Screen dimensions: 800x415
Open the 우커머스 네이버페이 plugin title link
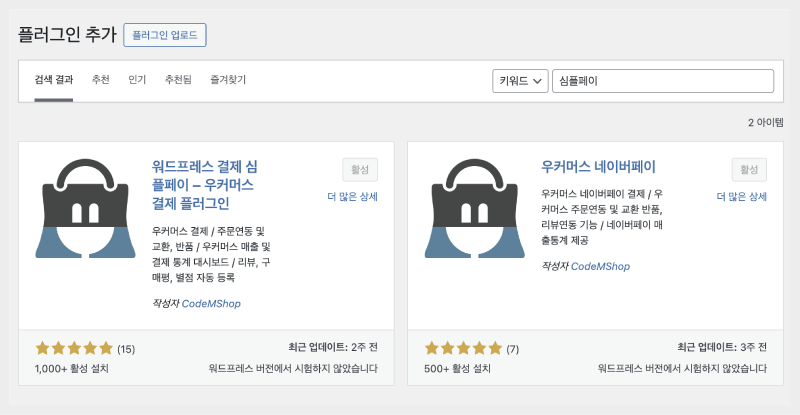point(598,167)
